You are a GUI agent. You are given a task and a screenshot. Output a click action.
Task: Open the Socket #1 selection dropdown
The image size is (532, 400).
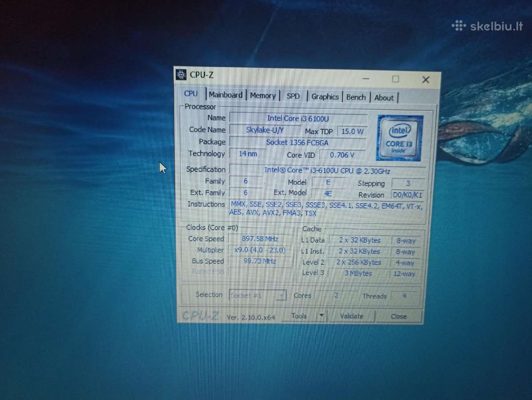[x=258, y=296]
